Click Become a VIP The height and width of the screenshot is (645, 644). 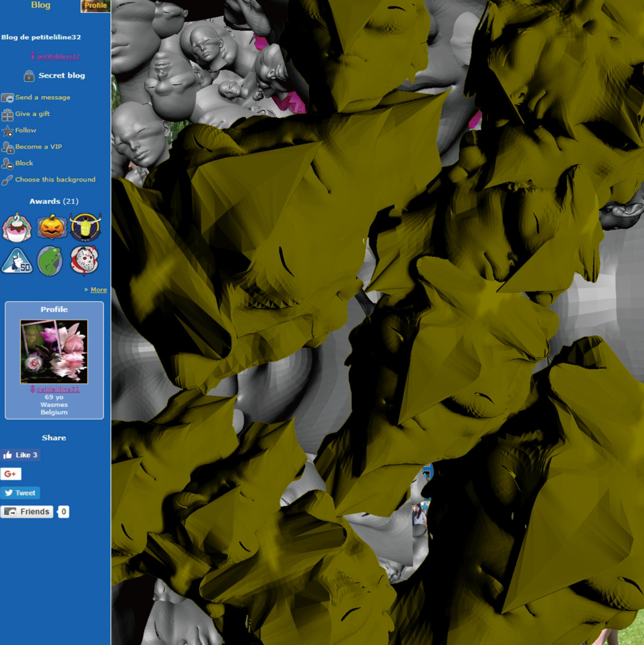[x=38, y=147]
